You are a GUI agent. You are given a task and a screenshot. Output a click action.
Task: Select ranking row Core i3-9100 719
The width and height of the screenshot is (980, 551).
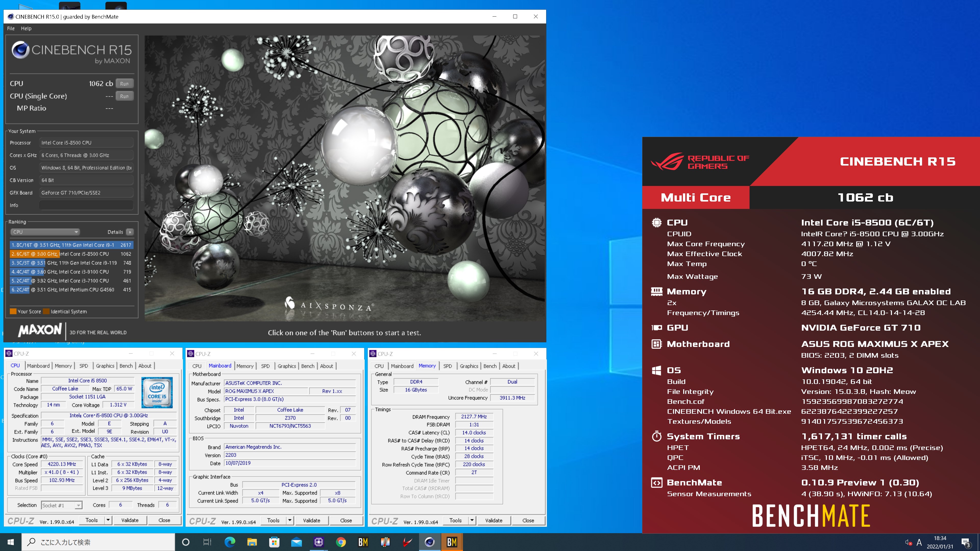[x=71, y=272]
